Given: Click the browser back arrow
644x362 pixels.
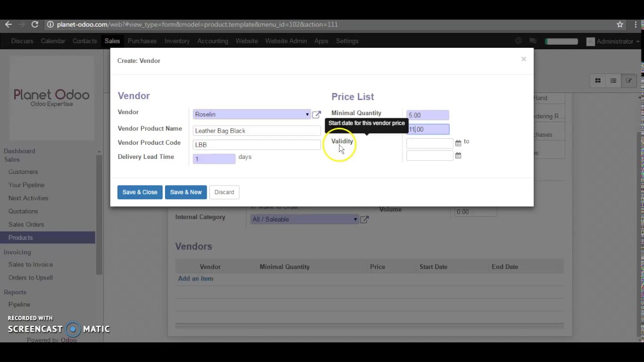Looking at the screenshot, I should pyautogui.click(x=8, y=24).
